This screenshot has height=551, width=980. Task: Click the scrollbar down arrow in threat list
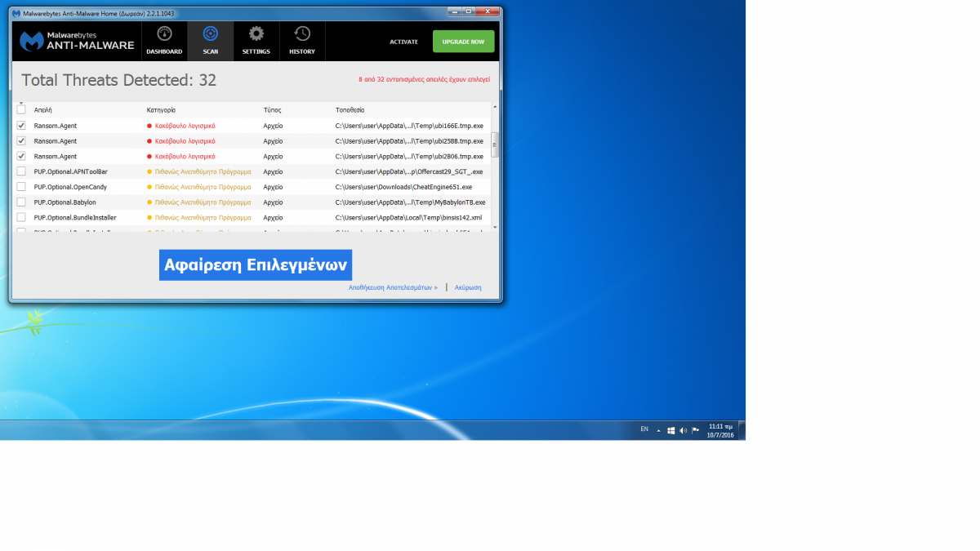coord(495,228)
